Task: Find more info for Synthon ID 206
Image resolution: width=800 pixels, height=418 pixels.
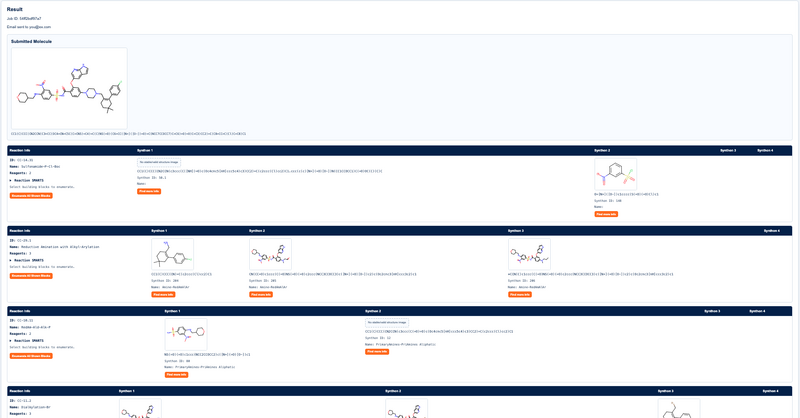Action: click(520, 294)
